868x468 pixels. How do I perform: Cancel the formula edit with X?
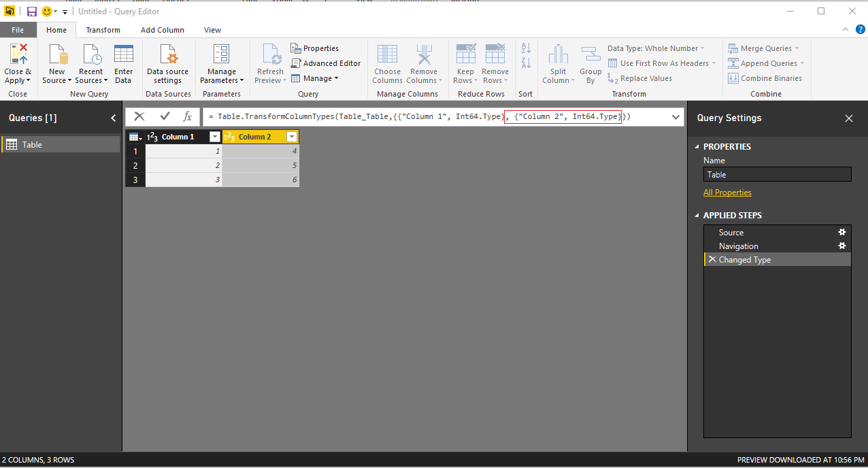pos(139,117)
